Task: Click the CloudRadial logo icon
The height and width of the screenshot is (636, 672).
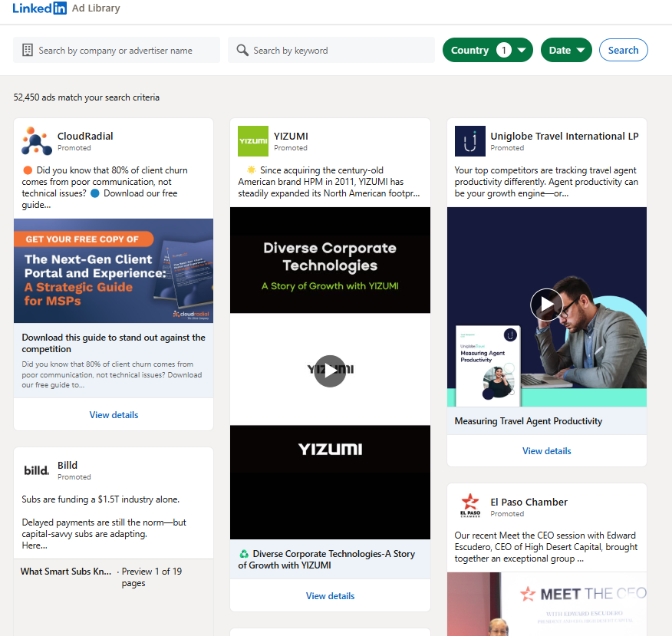Action: click(37, 141)
